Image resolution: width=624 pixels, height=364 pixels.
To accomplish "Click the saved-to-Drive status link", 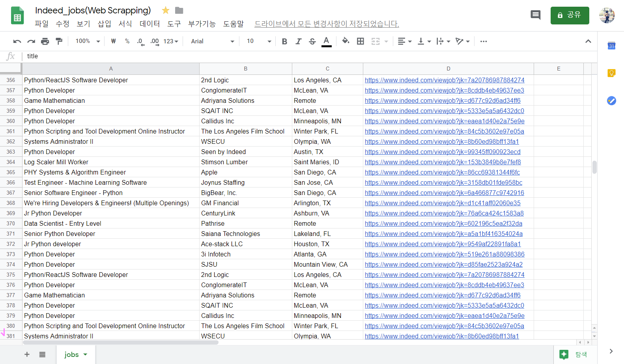I will click(x=327, y=24).
